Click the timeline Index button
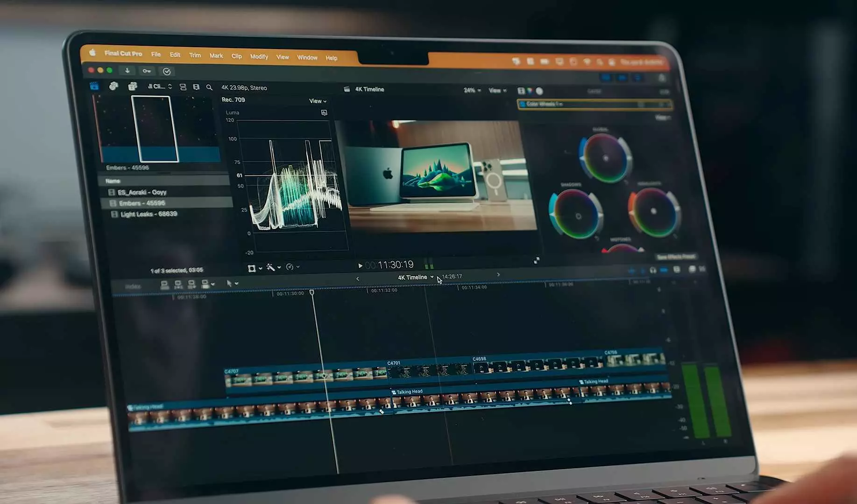The height and width of the screenshot is (504, 857). (133, 286)
